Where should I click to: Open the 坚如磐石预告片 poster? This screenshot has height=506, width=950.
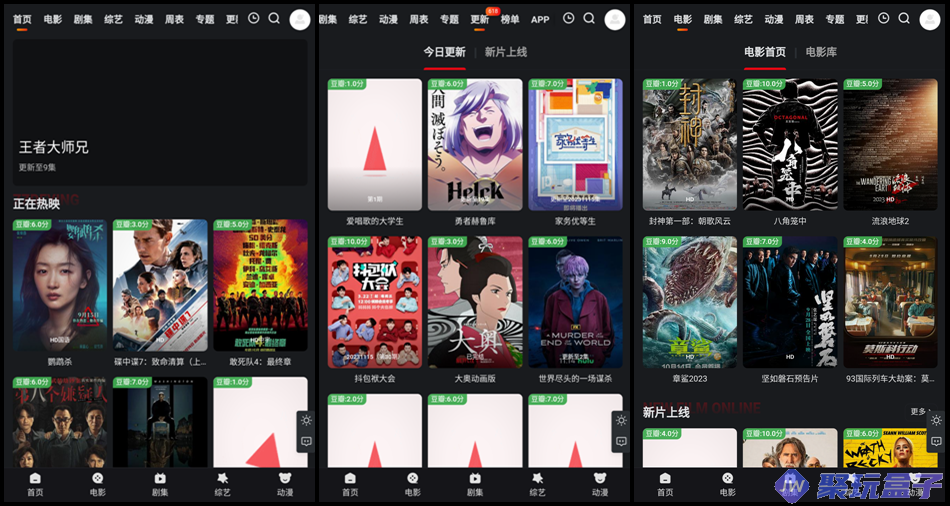pyautogui.click(x=790, y=302)
